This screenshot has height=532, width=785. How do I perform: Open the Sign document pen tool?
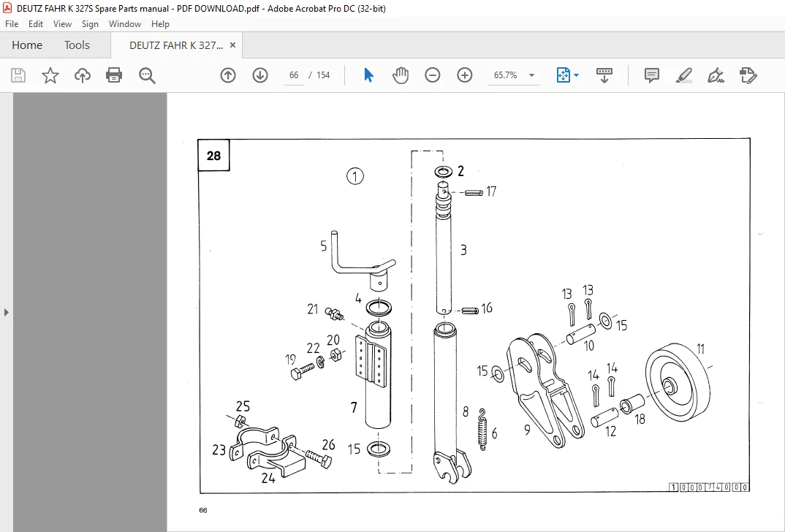point(716,75)
